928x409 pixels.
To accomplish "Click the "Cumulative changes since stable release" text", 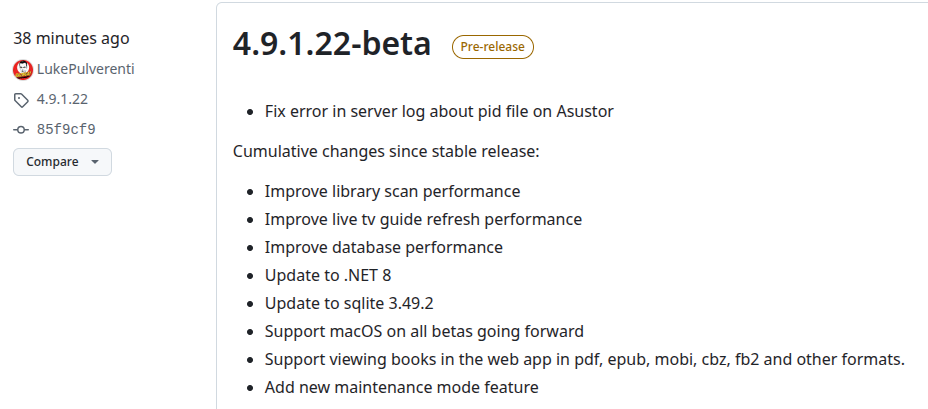I will [386, 151].
